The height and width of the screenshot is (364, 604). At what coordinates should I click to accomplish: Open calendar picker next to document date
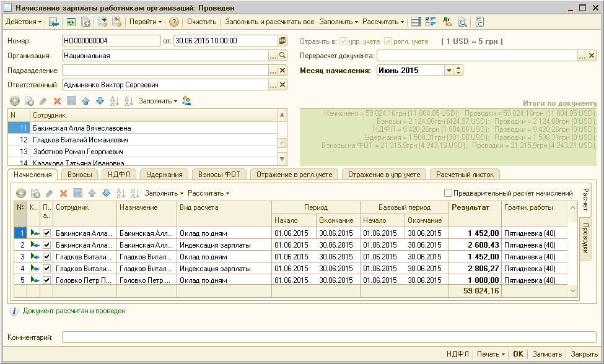coord(282,41)
